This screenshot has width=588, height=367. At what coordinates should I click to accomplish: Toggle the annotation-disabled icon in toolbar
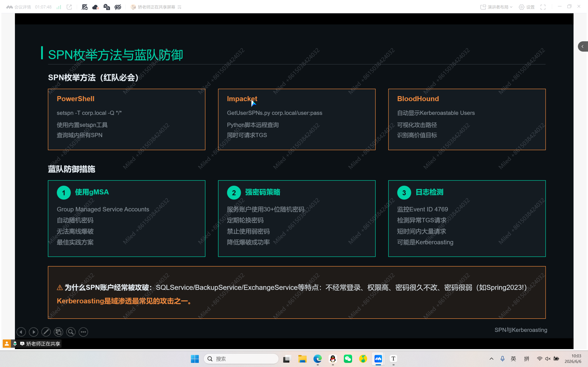click(85, 7)
